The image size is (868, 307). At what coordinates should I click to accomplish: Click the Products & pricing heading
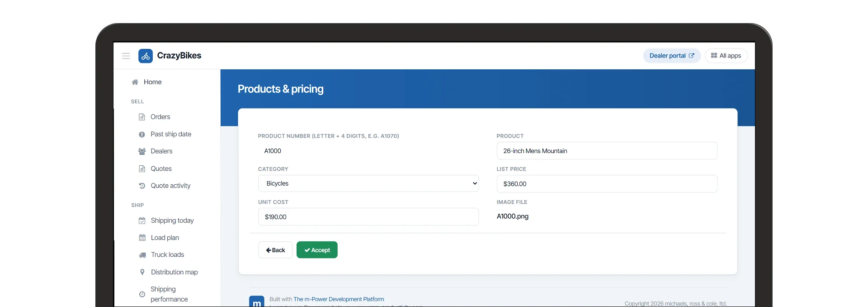coord(281,89)
